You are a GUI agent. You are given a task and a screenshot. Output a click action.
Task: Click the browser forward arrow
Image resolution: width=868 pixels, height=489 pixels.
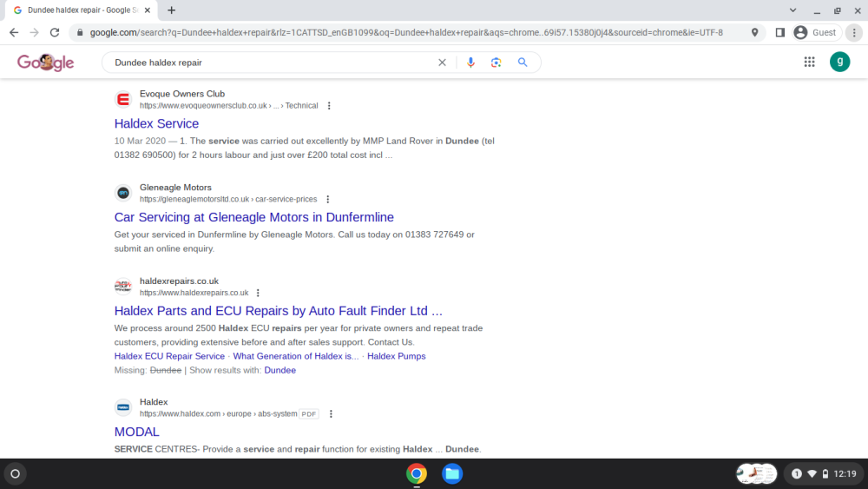click(x=35, y=33)
